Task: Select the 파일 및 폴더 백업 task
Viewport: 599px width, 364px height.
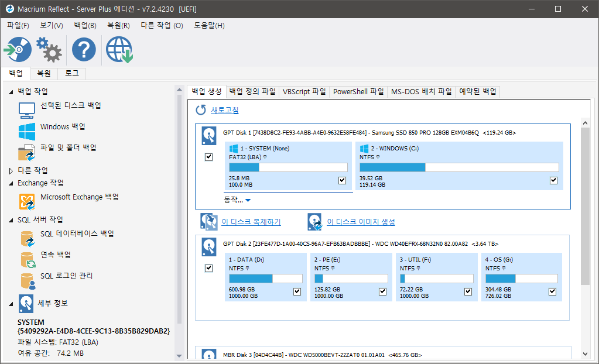Action: [x=69, y=148]
